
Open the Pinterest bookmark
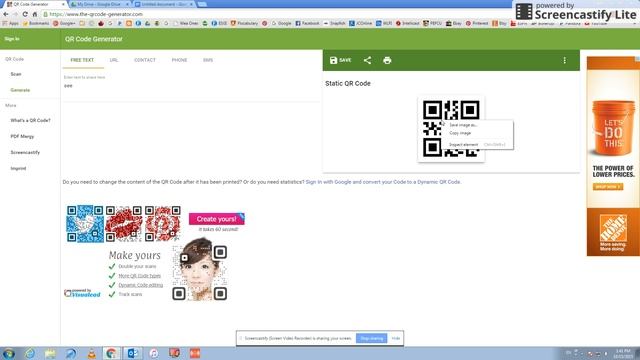click(x=477, y=23)
